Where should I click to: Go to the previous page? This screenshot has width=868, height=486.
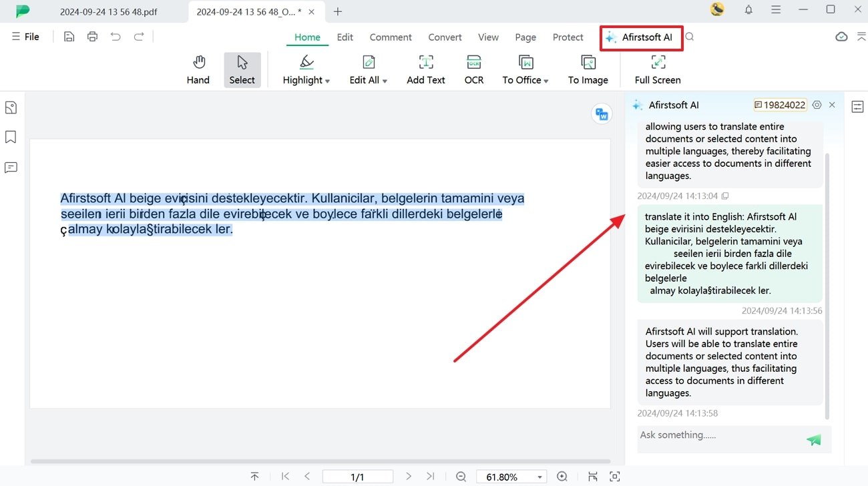pyautogui.click(x=307, y=477)
